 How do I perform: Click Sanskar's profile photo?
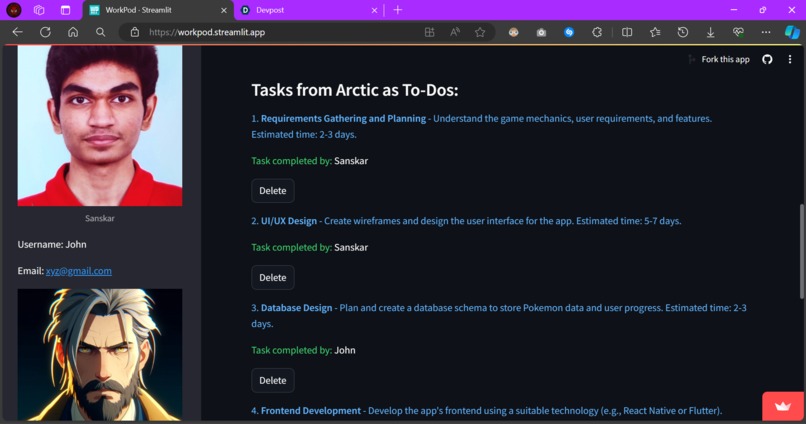[x=100, y=125]
